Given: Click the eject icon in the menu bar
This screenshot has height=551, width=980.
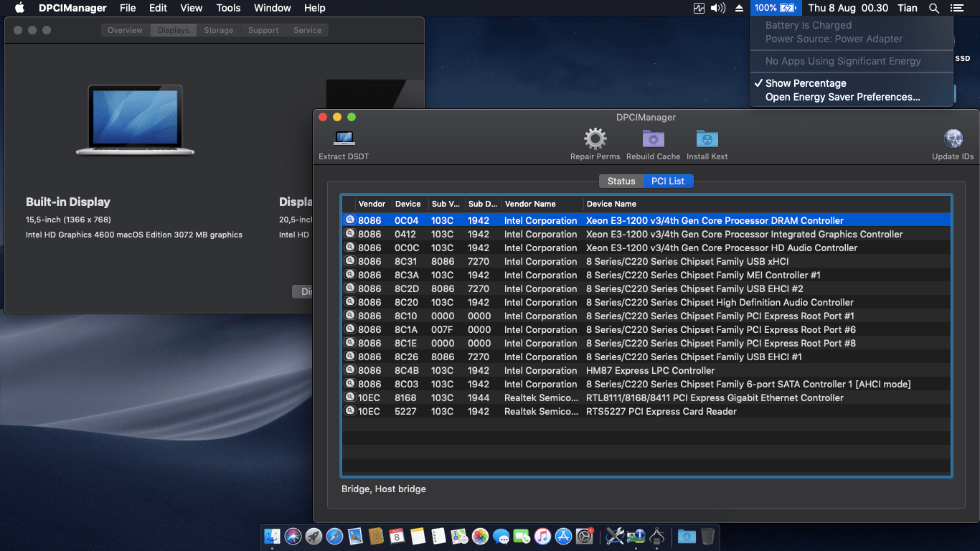Looking at the screenshot, I should [x=740, y=8].
